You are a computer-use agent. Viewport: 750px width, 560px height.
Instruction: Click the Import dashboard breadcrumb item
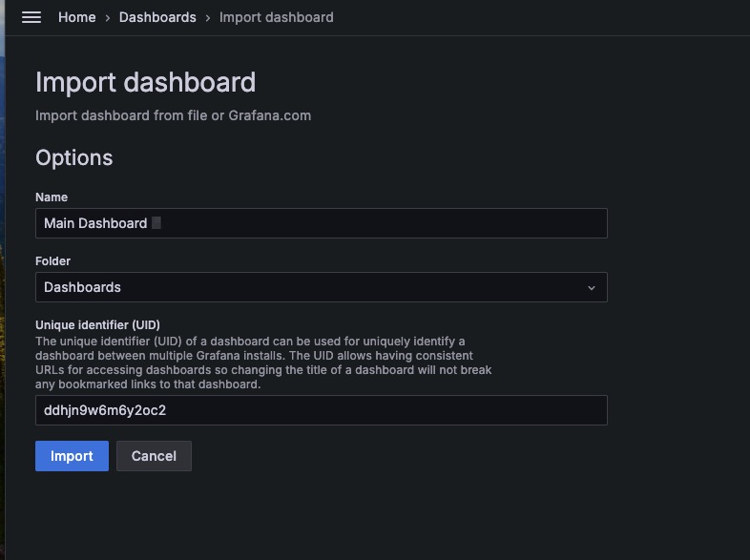277,17
